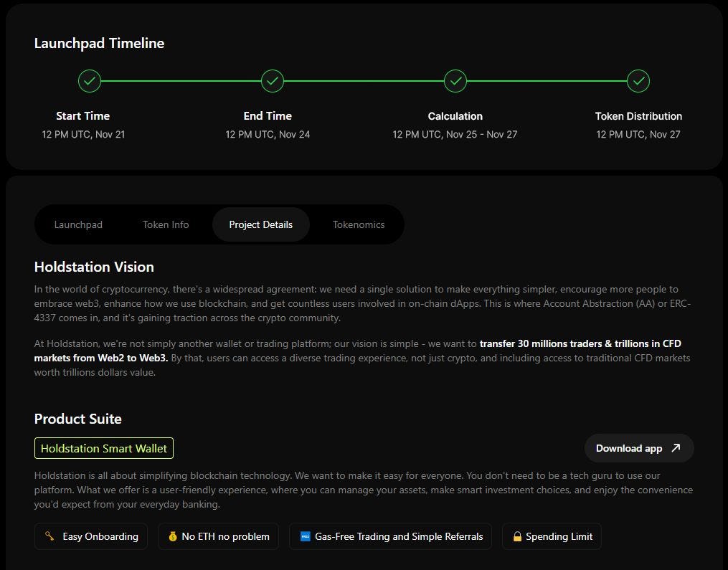
Task: Click the Spending Limit feature chip
Action: click(552, 536)
